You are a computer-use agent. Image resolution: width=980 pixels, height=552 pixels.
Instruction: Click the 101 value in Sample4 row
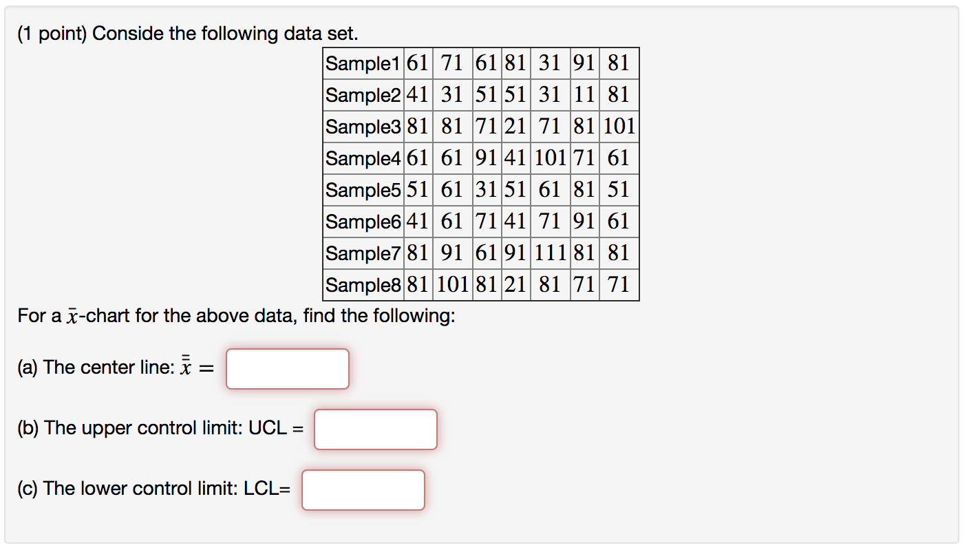550,158
